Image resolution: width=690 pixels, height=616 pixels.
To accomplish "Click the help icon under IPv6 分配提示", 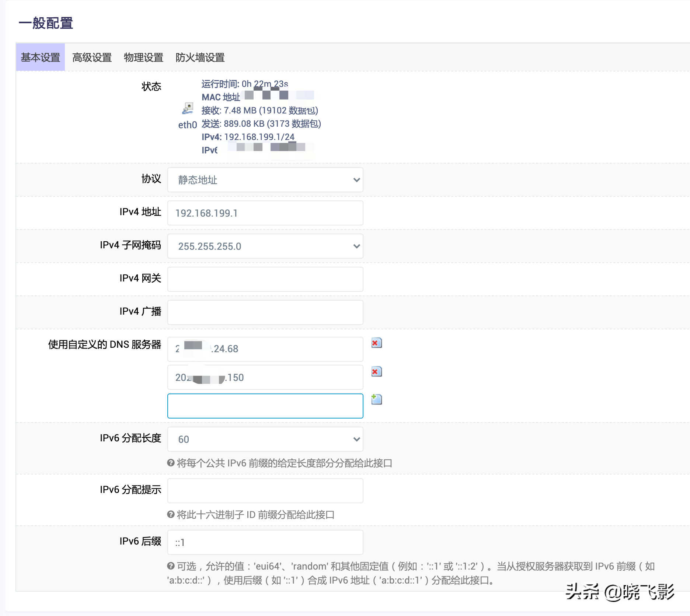I will (x=171, y=514).
